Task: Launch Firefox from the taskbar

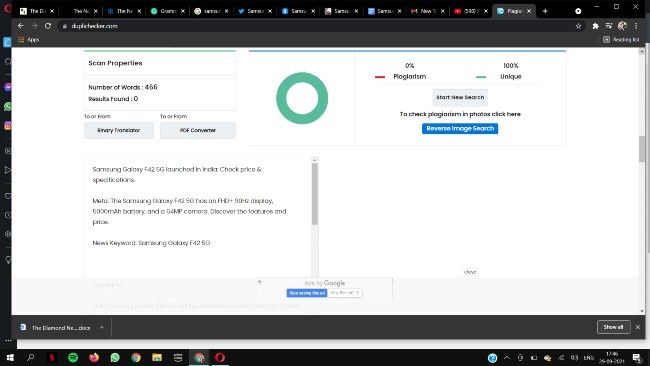Action: point(94,357)
